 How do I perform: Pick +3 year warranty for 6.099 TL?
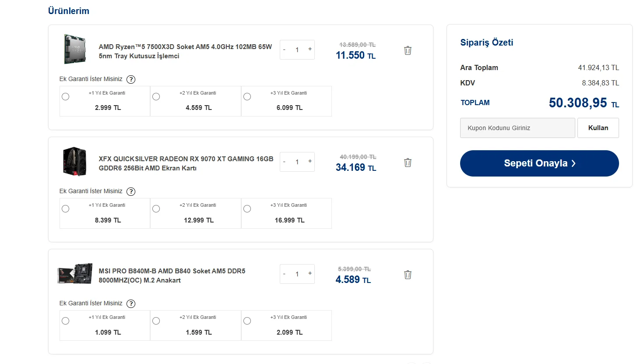tap(247, 97)
